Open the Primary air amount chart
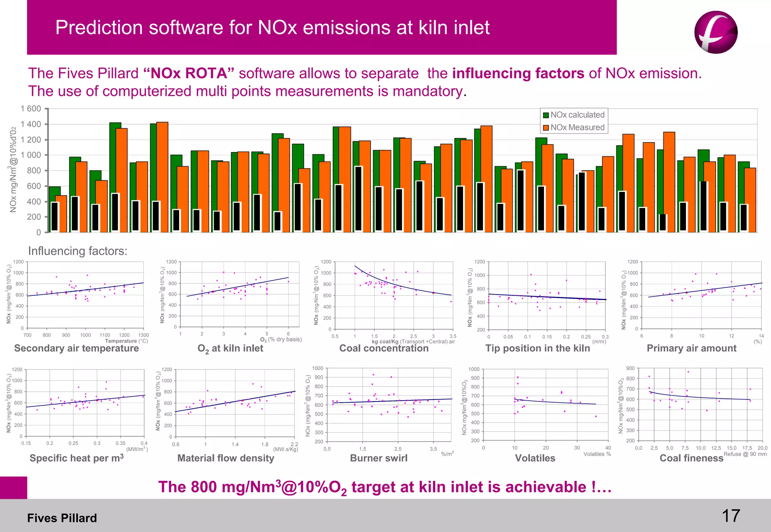The image size is (771, 532). [701, 295]
